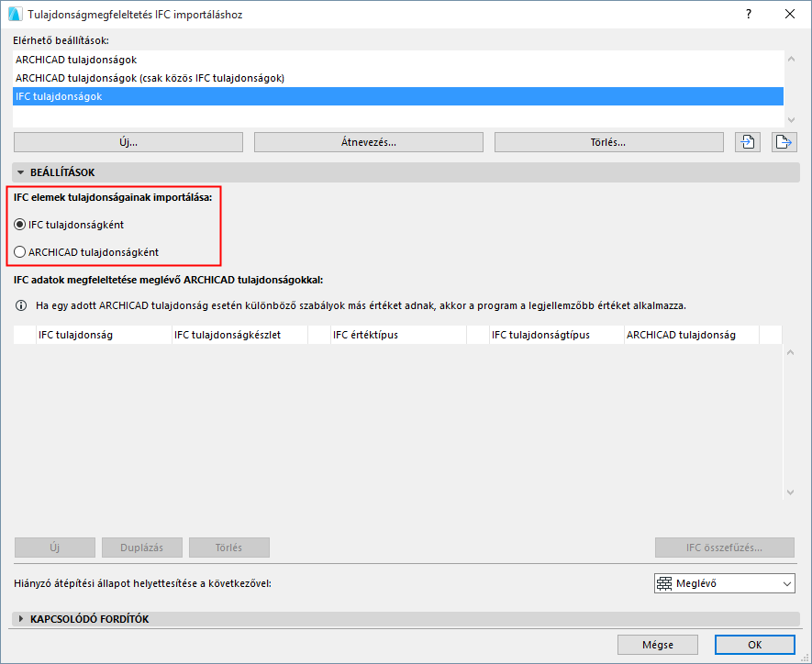The height and width of the screenshot is (664, 812).
Task: Select IFC tulajdonságként radio option
Action: [x=19, y=225]
